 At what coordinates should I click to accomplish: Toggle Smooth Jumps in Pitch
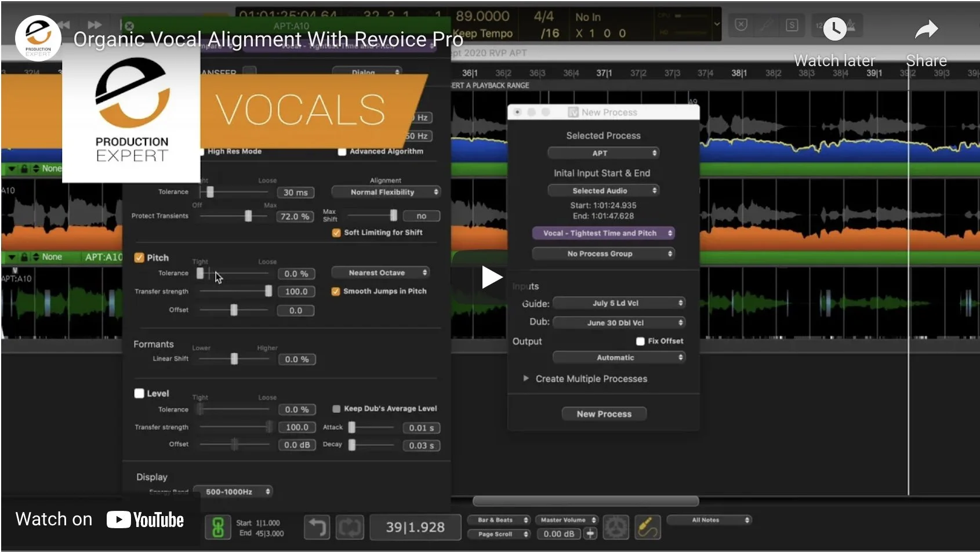click(x=335, y=291)
